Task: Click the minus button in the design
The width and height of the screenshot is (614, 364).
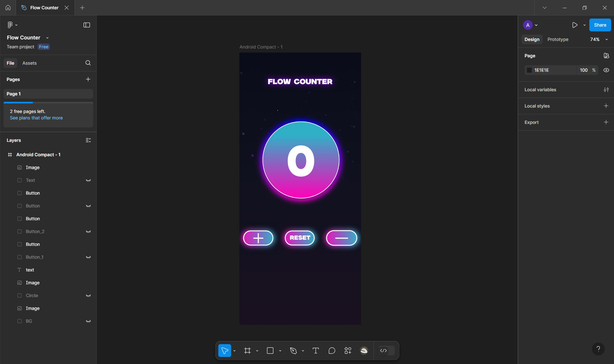Action: click(x=342, y=238)
